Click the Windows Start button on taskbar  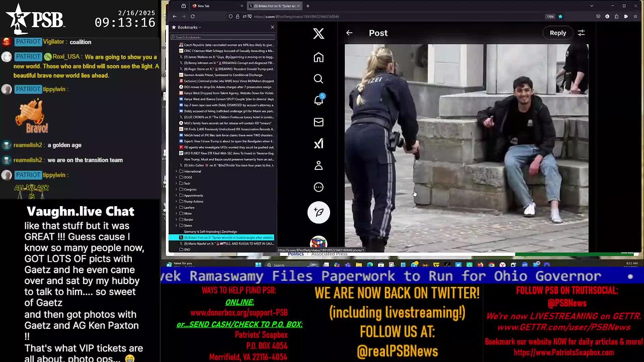click(x=258, y=265)
